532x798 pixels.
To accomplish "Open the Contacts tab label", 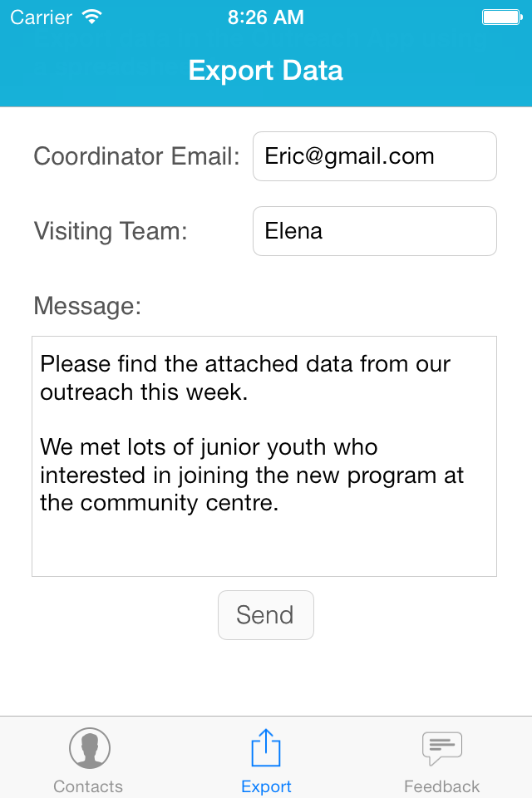I will click(88, 786).
